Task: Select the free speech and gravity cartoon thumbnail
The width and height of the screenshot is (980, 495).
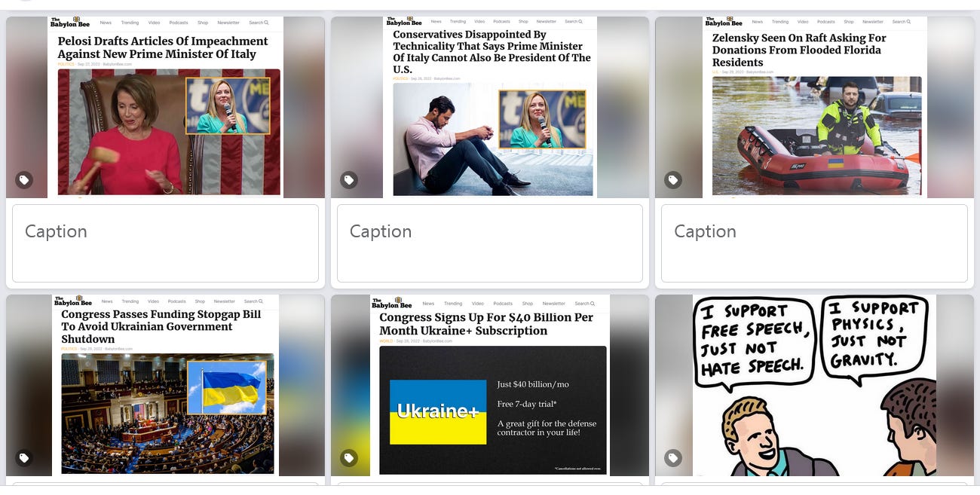Action: tap(814, 385)
